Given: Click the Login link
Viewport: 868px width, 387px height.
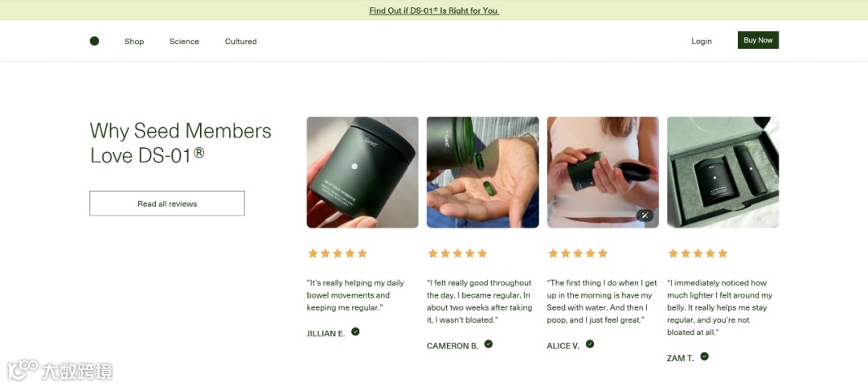Looking at the screenshot, I should tap(702, 42).
